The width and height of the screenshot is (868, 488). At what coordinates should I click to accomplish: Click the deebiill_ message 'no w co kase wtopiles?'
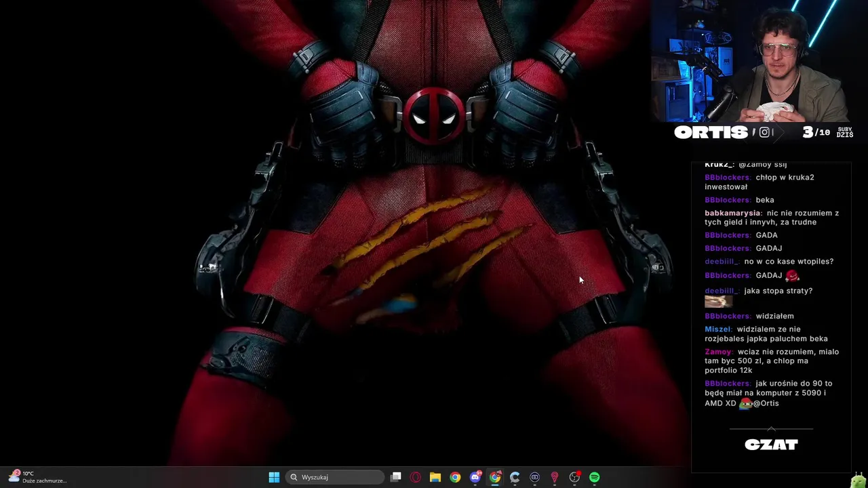tap(789, 262)
